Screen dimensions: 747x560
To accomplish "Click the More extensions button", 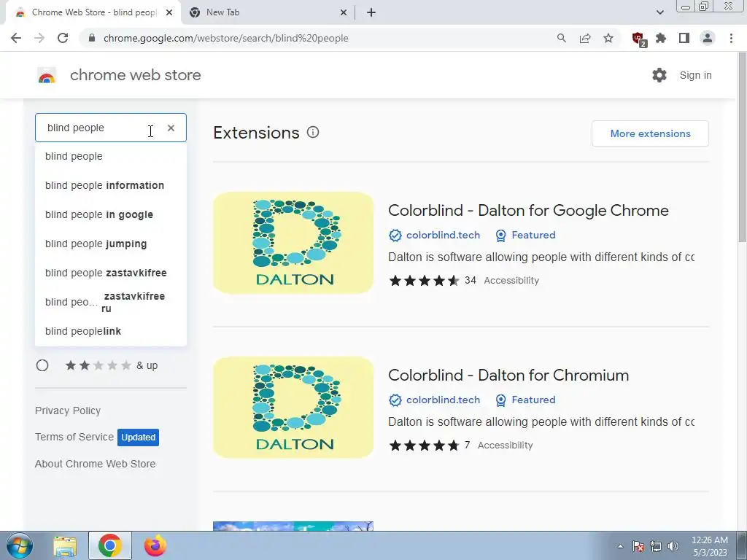I will (650, 133).
